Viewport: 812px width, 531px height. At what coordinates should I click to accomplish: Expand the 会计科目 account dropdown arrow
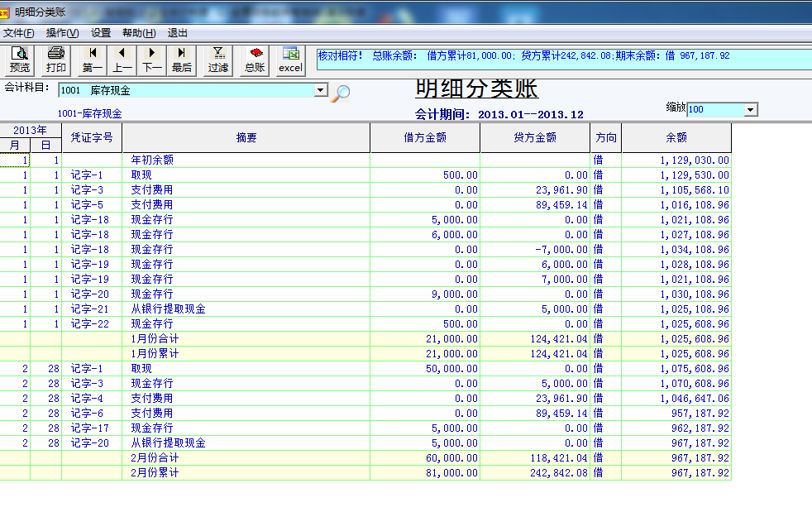pos(321,90)
